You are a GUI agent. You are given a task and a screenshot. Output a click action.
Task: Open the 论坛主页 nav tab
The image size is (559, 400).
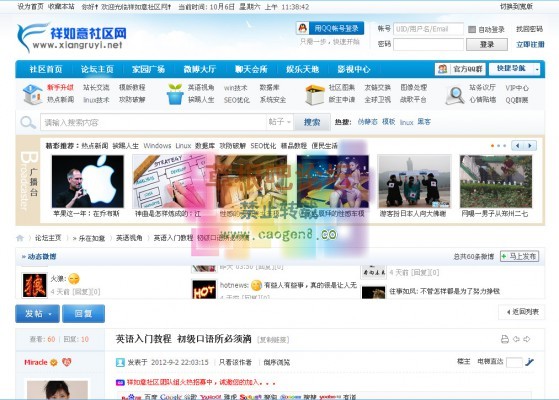[97, 69]
